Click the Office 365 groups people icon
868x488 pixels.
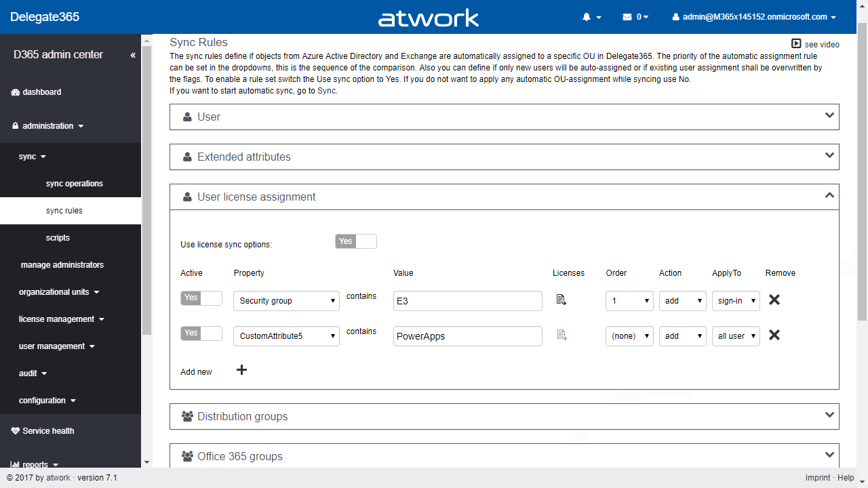tap(188, 456)
